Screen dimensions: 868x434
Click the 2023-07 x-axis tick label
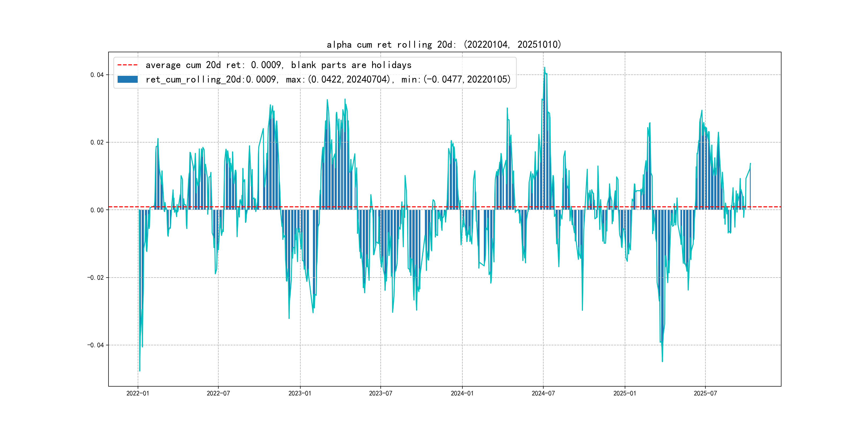click(380, 393)
